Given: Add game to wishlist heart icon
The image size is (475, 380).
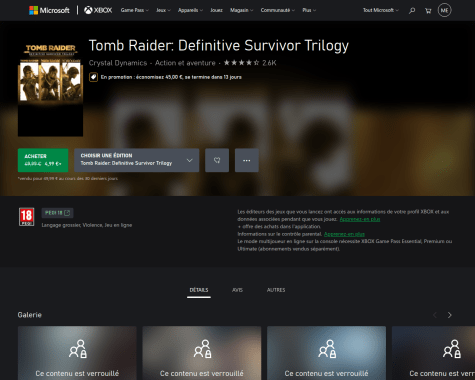Looking at the screenshot, I should click(217, 160).
